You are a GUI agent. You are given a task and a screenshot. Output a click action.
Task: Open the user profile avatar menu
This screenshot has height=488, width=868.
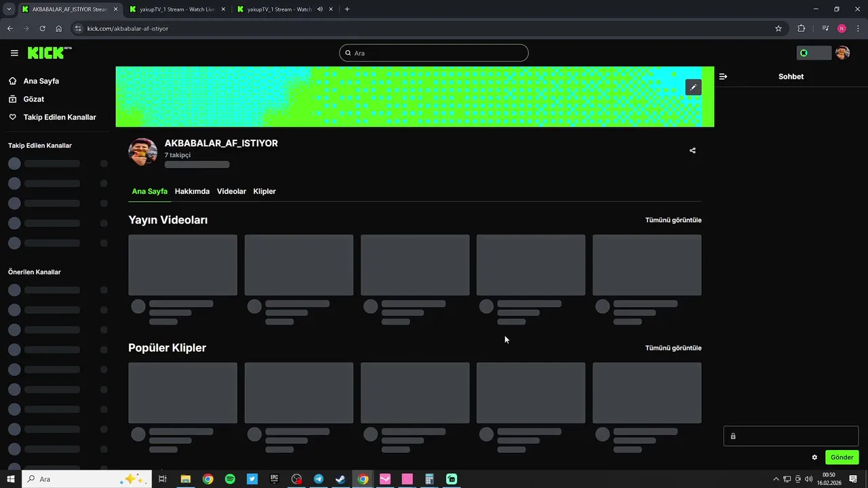842,53
